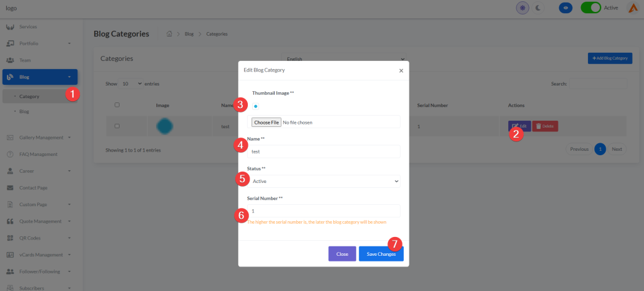Click the light theme sun icon

point(522,8)
